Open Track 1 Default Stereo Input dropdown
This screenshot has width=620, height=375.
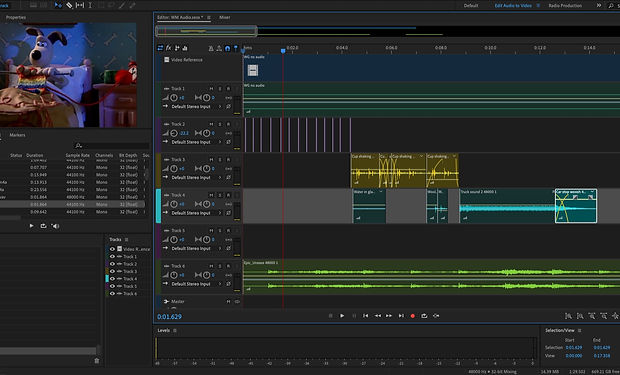pyautogui.click(x=197, y=106)
